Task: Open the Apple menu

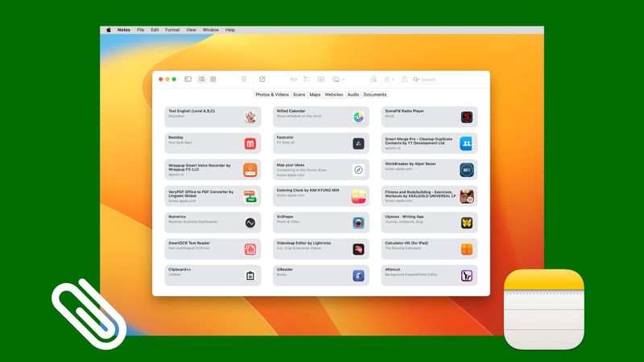Action: point(109,30)
